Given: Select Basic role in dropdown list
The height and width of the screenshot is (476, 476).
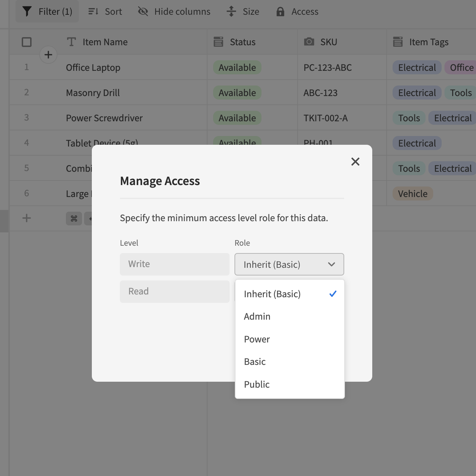Looking at the screenshot, I should 255,362.
